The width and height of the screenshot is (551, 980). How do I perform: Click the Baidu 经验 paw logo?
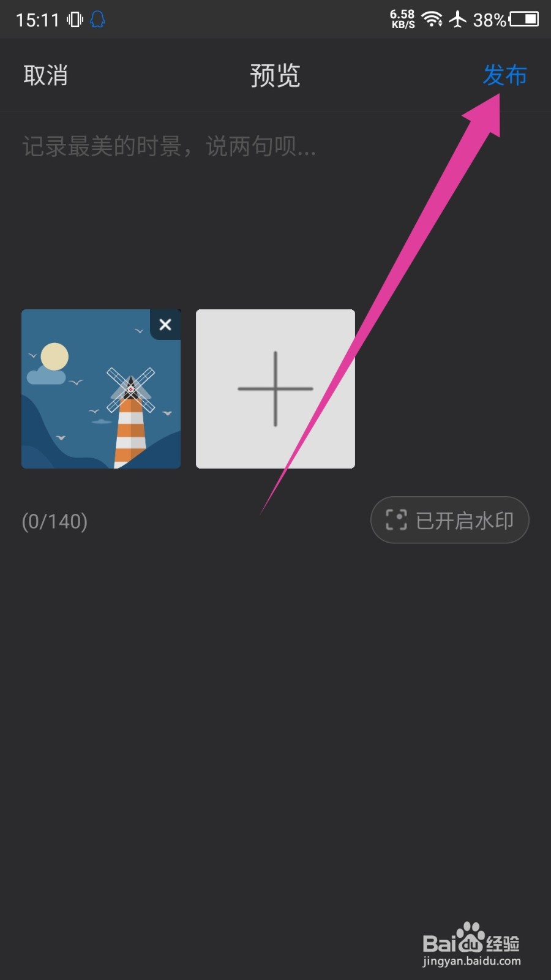471,938
